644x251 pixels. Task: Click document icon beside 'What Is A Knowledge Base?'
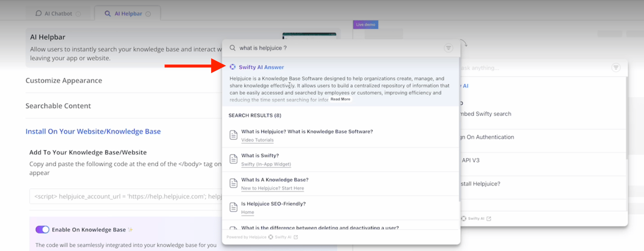click(x=233, y=184)
